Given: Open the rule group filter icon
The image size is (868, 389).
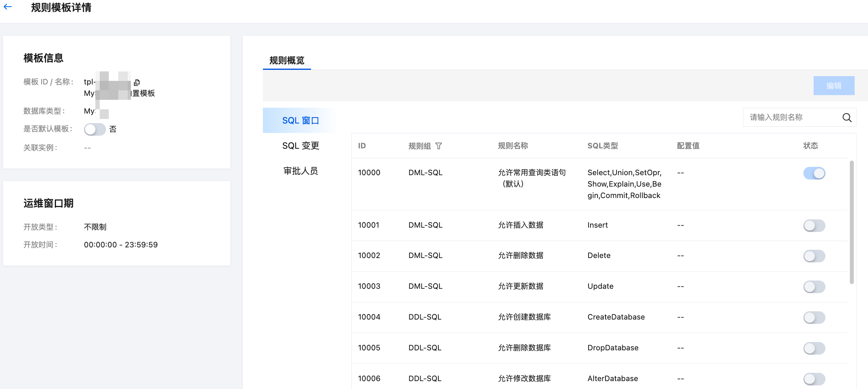Looking at the screenshot, I should pyautogui.click(x=438, y=146).
